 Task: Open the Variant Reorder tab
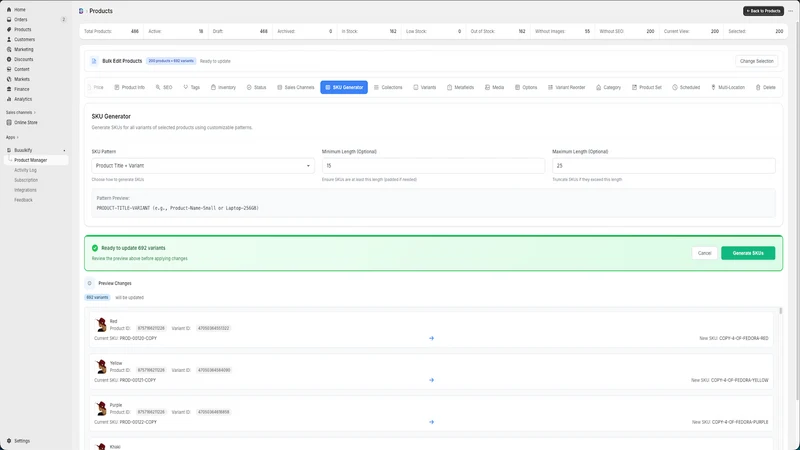pyautogui.click(x=566, y=87)
